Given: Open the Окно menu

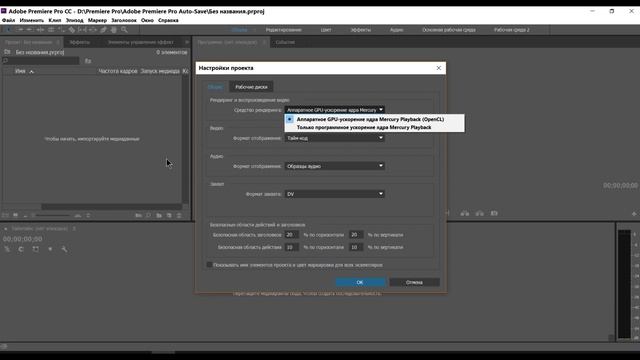Looking at the screenshot, I should (147, 20).
